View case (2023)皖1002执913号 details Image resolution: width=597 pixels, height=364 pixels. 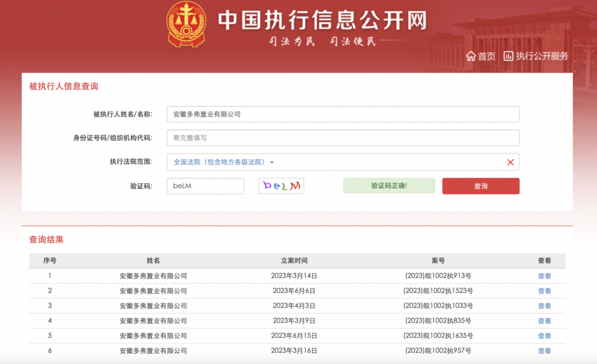(544, 276)
